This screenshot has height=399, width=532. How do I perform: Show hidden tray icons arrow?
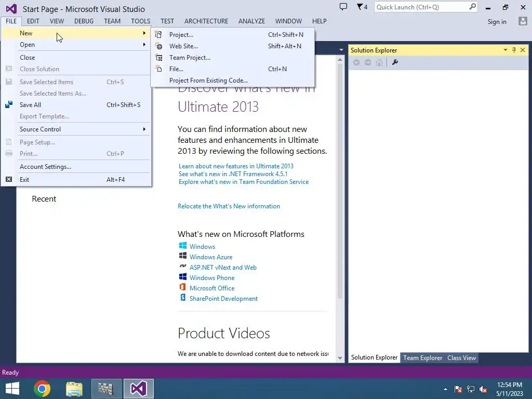pyautogui.click(x=445, y=389)
